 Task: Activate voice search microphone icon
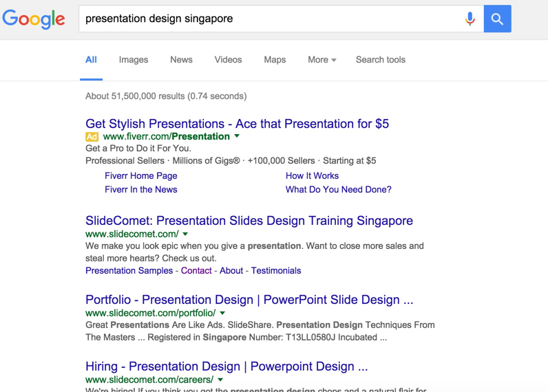(470, 19)
